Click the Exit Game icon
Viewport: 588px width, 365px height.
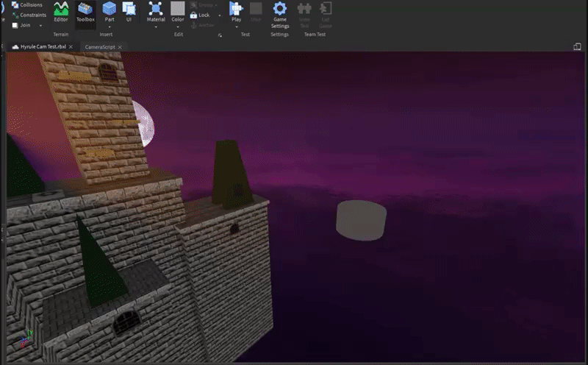tap(325, 15)
